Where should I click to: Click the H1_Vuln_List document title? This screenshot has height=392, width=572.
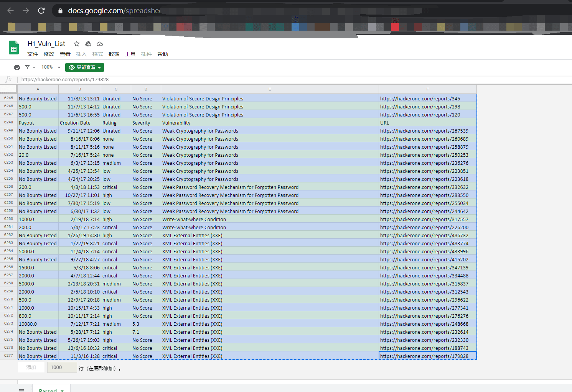coord(46,44)
